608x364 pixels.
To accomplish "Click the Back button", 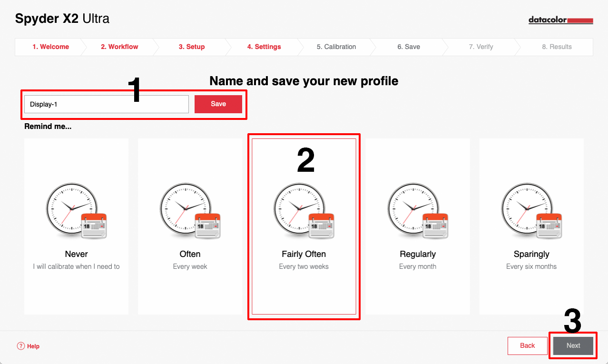I will point(527,346).
